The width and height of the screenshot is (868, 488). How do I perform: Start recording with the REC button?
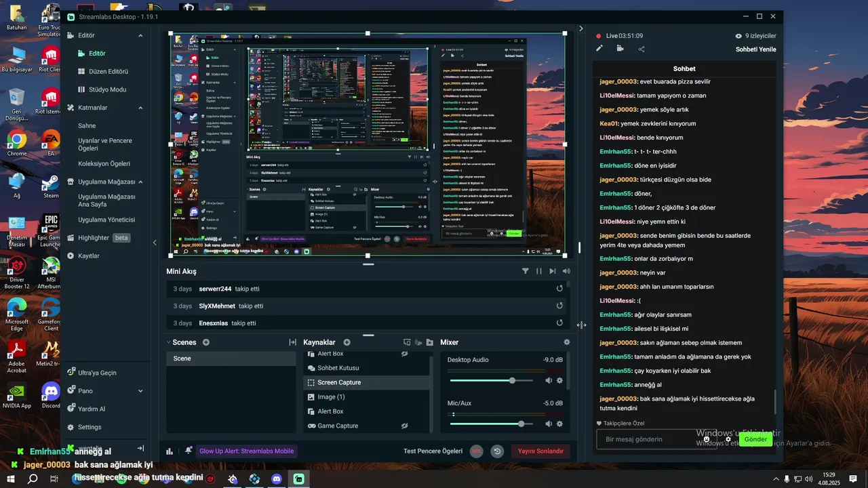coord(477,451)
